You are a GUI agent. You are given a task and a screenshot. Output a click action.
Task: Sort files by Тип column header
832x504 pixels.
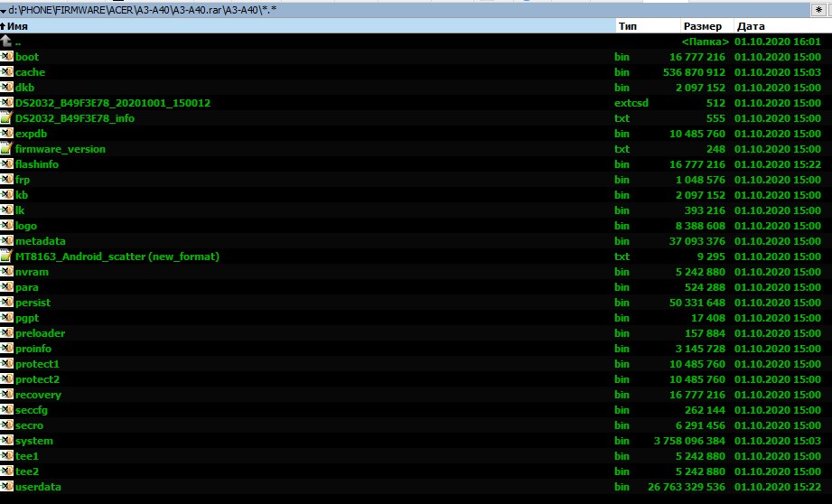(628, 26)
